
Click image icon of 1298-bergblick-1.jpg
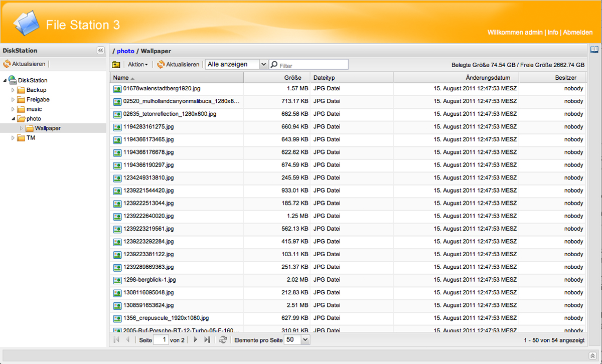click(x=117, y=280)
